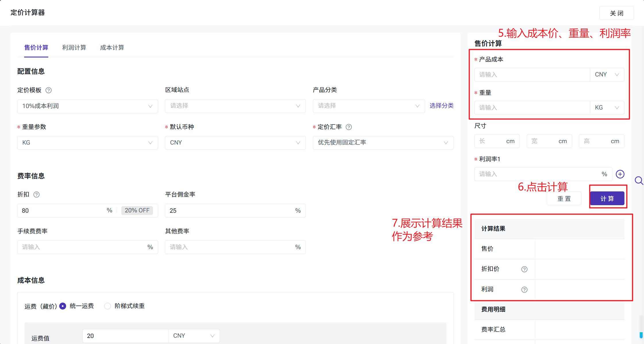This screenshot has width=644, height=344.
Task: Select 统一运费 radio option
Action: coord(63,306)
